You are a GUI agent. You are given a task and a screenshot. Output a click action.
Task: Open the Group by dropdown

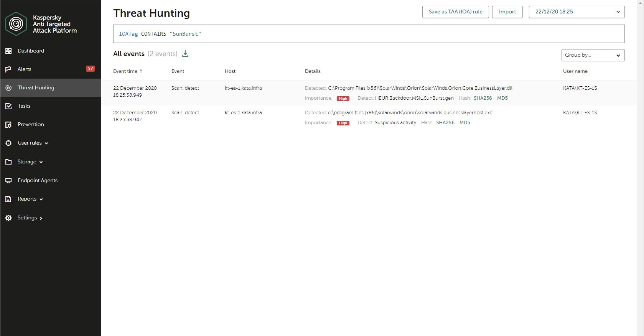[593, 55]
